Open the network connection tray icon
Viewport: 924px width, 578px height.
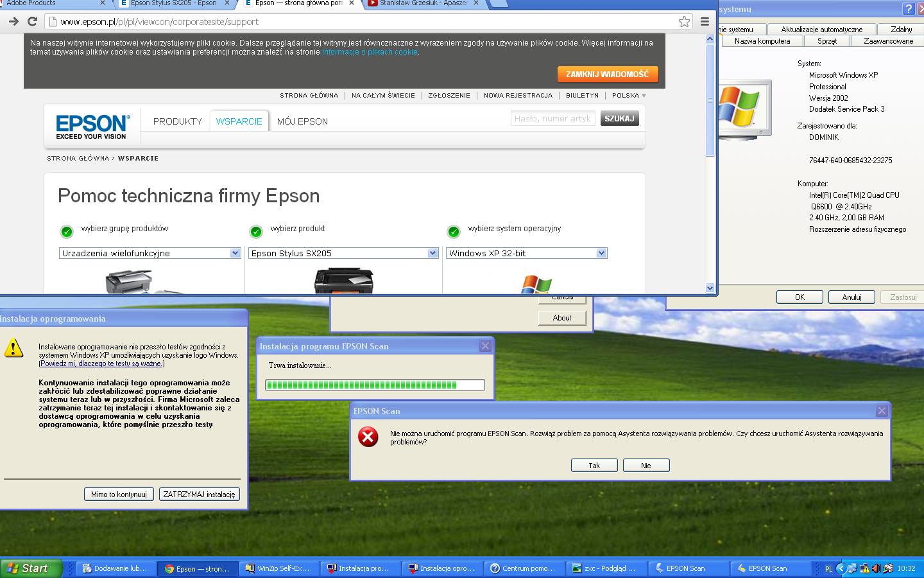(852, 568)
